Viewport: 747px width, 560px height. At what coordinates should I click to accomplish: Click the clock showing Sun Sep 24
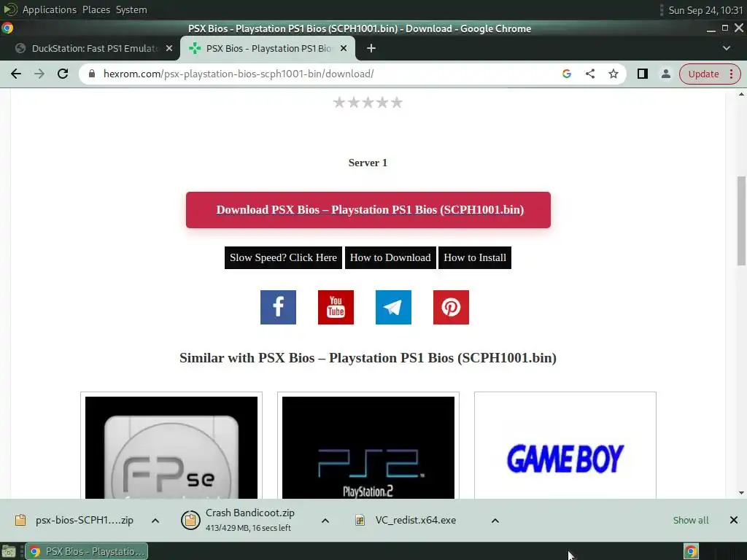pos(705,10)
